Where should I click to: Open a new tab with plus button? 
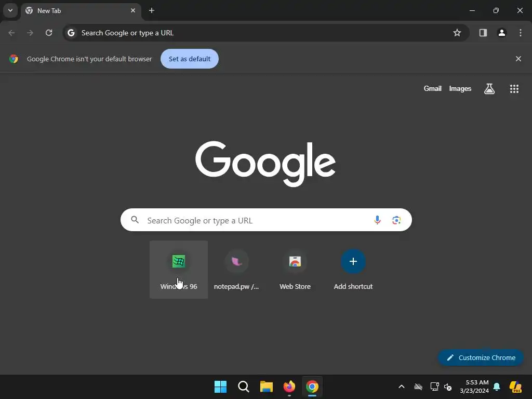point(152,10)
